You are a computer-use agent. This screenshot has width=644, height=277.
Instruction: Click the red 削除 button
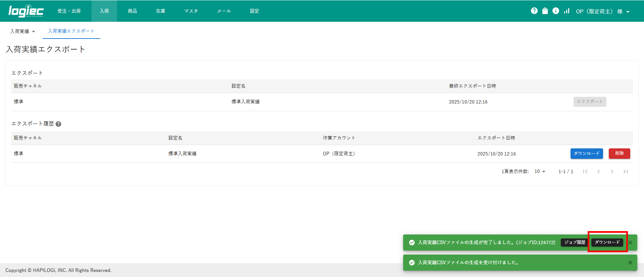coord(619,153)
